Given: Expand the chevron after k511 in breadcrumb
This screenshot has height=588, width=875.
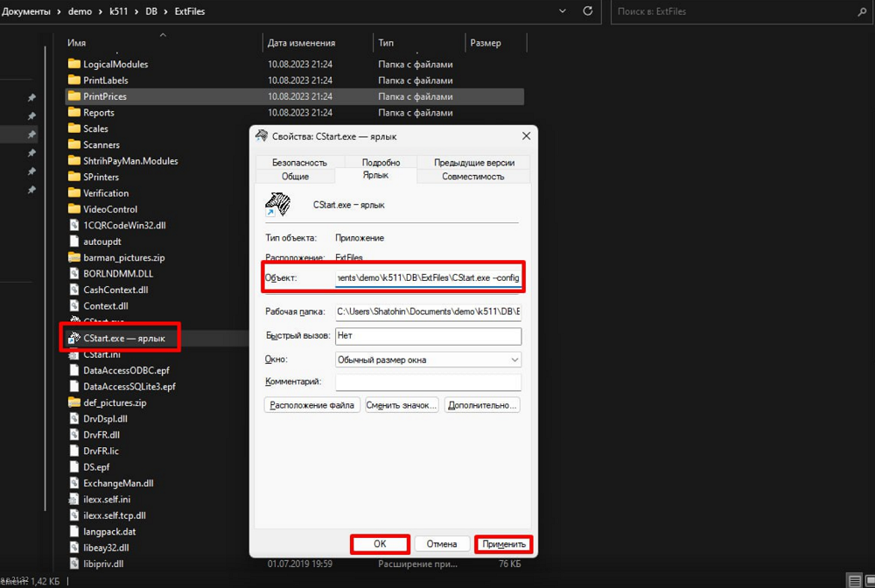Looking at the screenshot, I should pyautogui.click(x=136, y=11).
